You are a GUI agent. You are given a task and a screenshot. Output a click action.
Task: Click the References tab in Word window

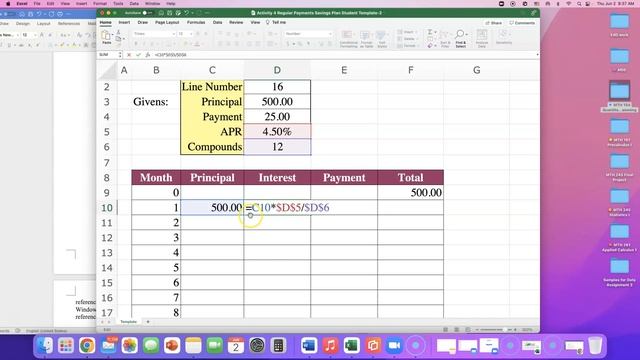point(69,24)
